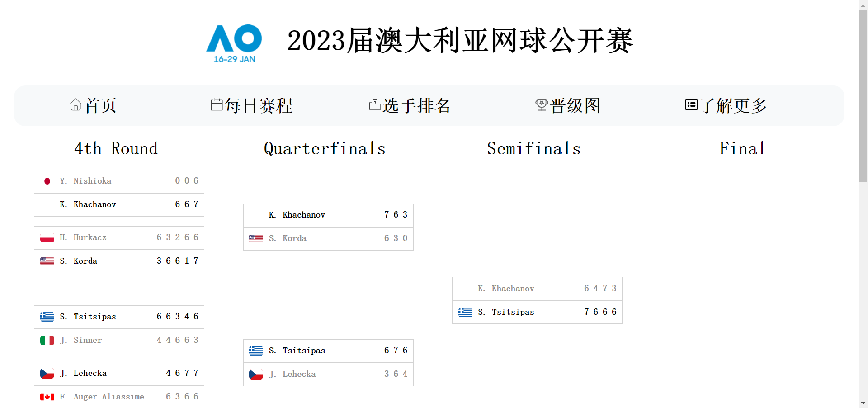Click the AO tournament logo
The image size is (868, 408).
coord(234,43)
